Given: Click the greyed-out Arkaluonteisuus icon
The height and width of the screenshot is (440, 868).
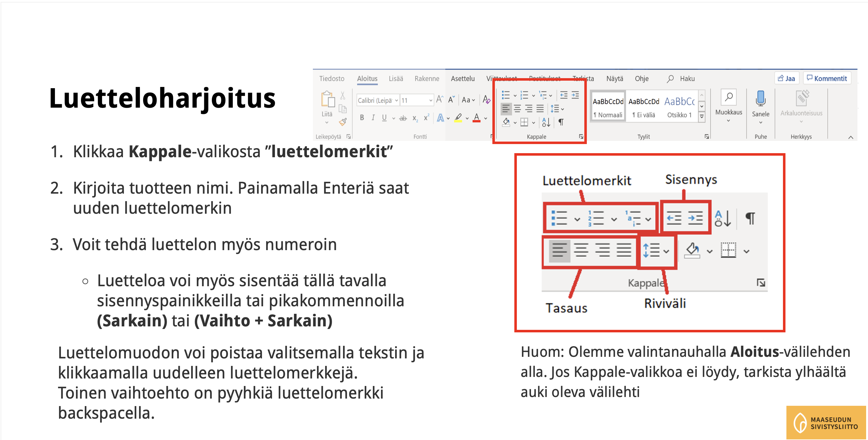Looking at the screenshot, I should [x=803, y=98].
